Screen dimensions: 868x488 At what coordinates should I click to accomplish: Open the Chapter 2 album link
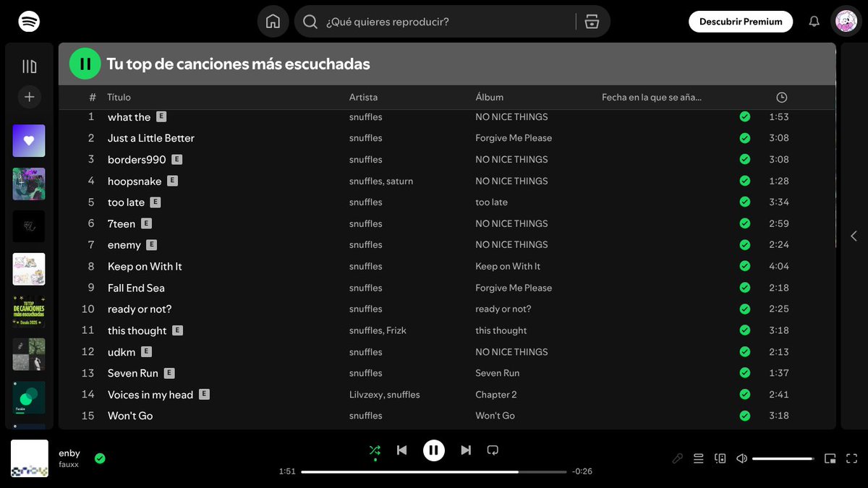pos(496,395)
